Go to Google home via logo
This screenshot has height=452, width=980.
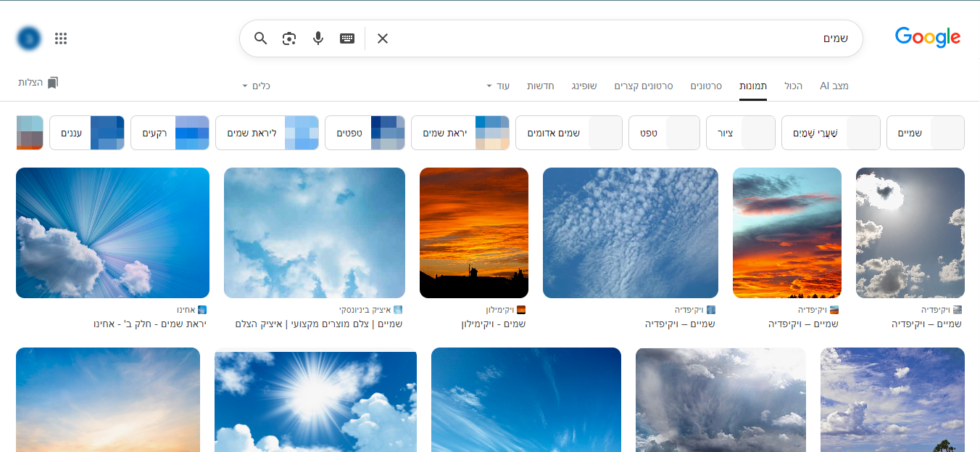coord(928,37)
